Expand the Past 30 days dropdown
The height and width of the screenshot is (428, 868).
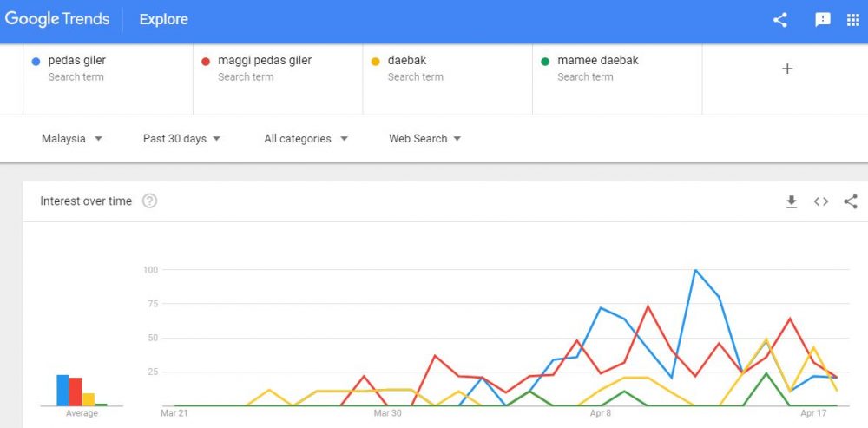tap(181, 138)
